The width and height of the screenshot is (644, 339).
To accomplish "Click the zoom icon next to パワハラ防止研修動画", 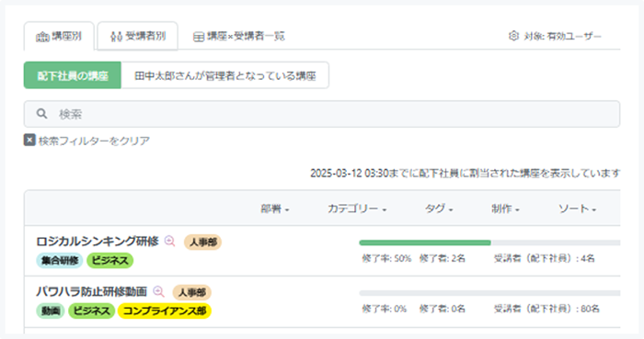I will click(158, 291).
